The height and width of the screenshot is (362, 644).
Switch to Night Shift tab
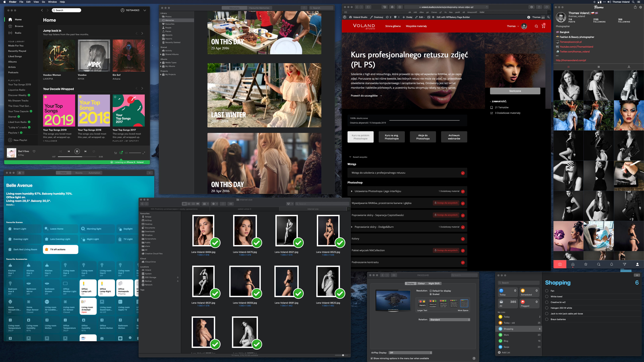click(434, 284)
